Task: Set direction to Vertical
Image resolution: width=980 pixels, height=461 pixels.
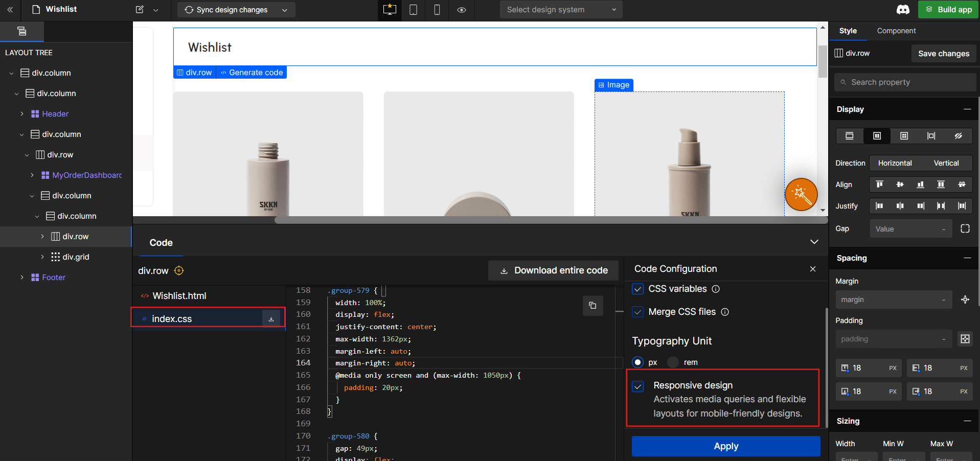Action: (946, 163)
